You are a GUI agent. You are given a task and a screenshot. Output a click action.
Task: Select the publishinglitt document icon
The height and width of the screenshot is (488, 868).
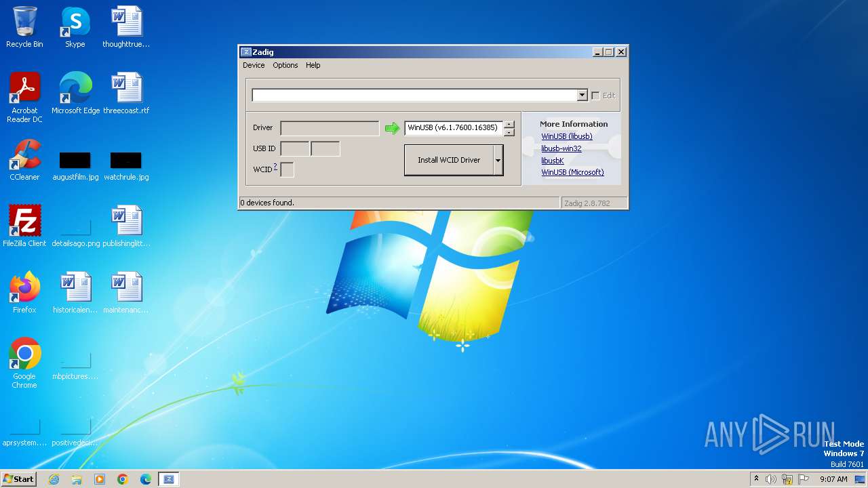coord(126,226)
